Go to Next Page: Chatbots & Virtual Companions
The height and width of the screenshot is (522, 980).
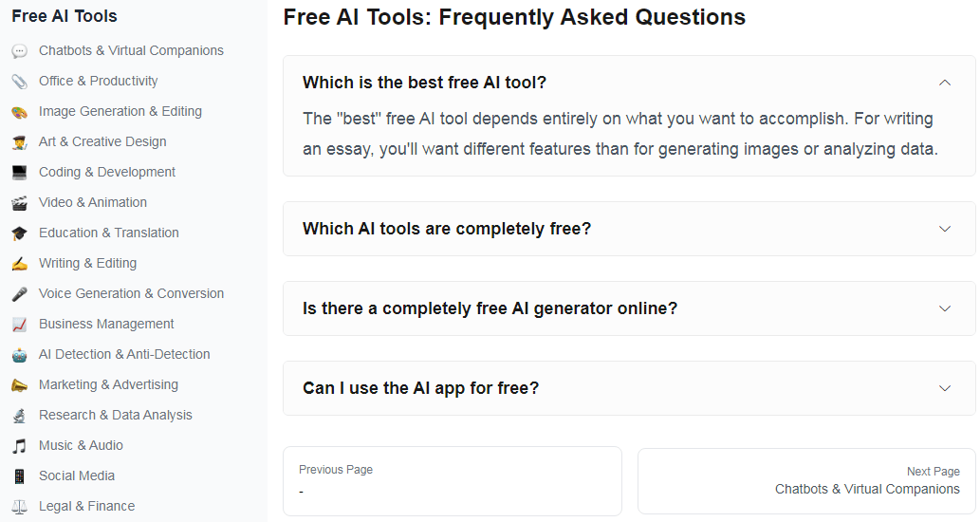(x=805, y=481)
